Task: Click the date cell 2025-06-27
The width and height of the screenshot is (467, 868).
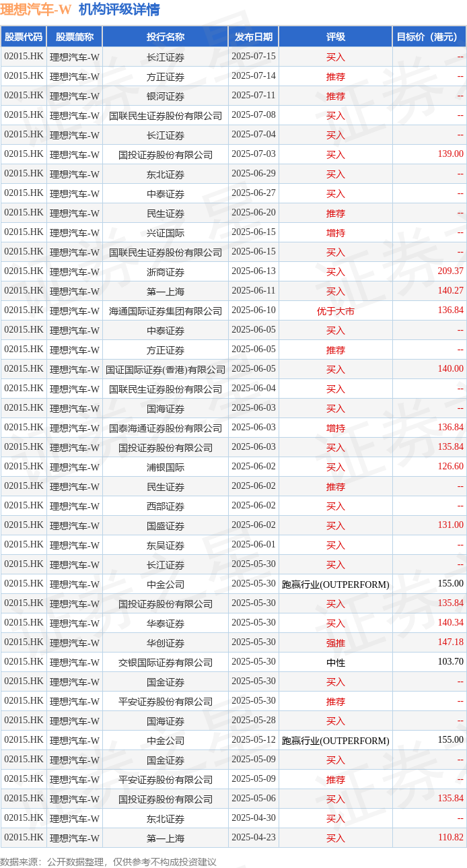Action: point(254,193)
